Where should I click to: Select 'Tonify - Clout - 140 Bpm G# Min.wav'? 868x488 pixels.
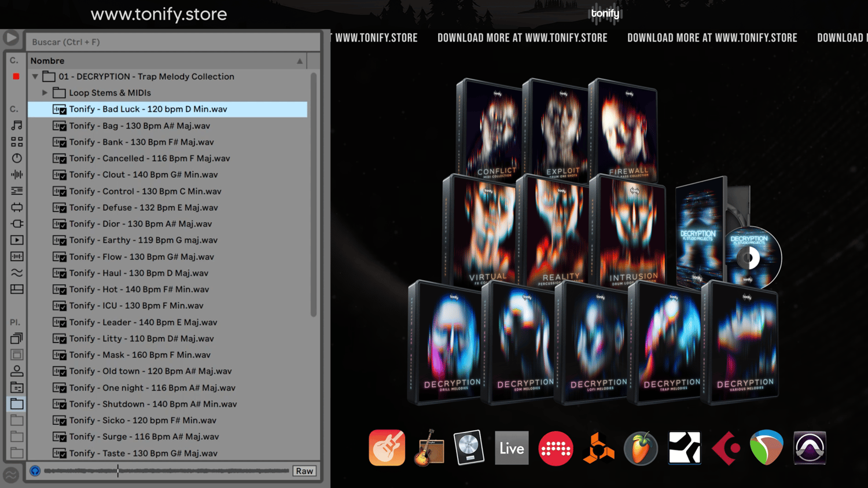tap(167, 174)
